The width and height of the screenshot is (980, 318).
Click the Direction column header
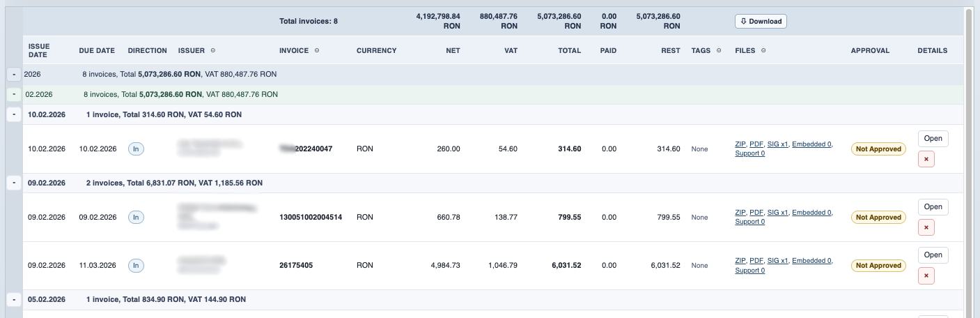click(148, 50)
